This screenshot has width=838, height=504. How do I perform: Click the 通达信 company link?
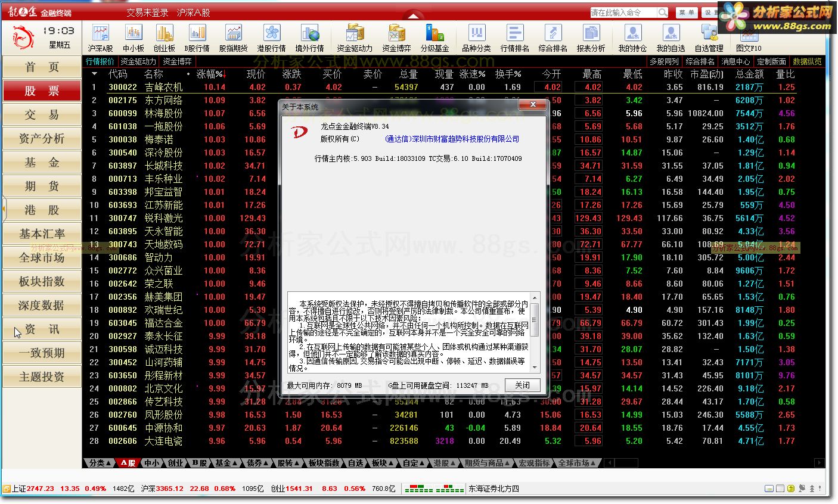tap(452, 139)
